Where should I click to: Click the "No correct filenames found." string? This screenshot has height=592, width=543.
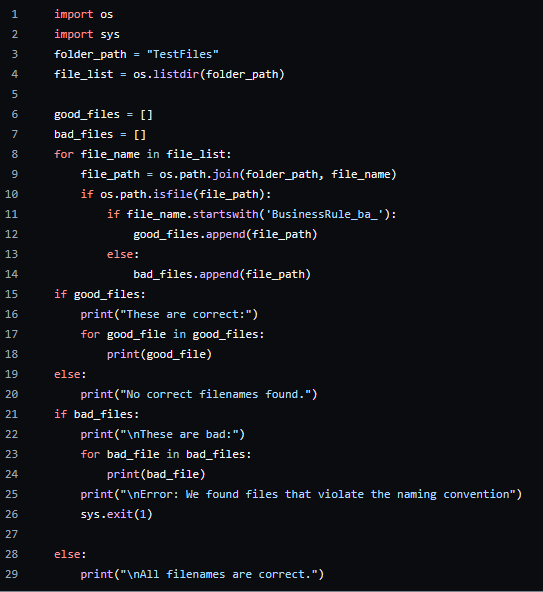tap(216, 394)
